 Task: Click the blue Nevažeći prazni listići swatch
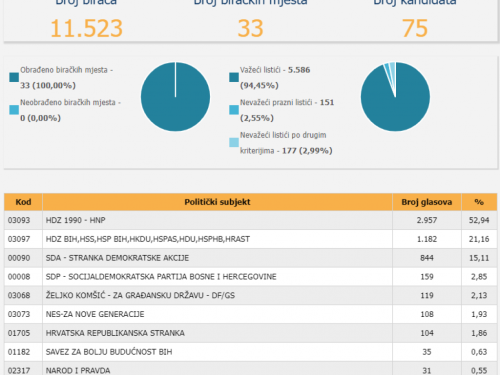pos(234,110)
